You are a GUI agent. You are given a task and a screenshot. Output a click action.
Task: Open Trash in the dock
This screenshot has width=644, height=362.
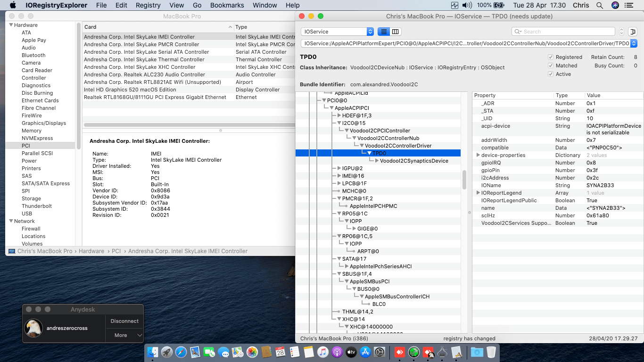point(491,352)
